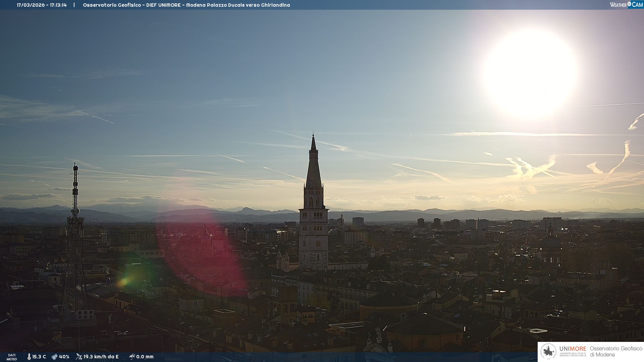Click the 19.3 km/h da E wind reading
The height and width of the screenshot is (362, 644).
[101, 357]
